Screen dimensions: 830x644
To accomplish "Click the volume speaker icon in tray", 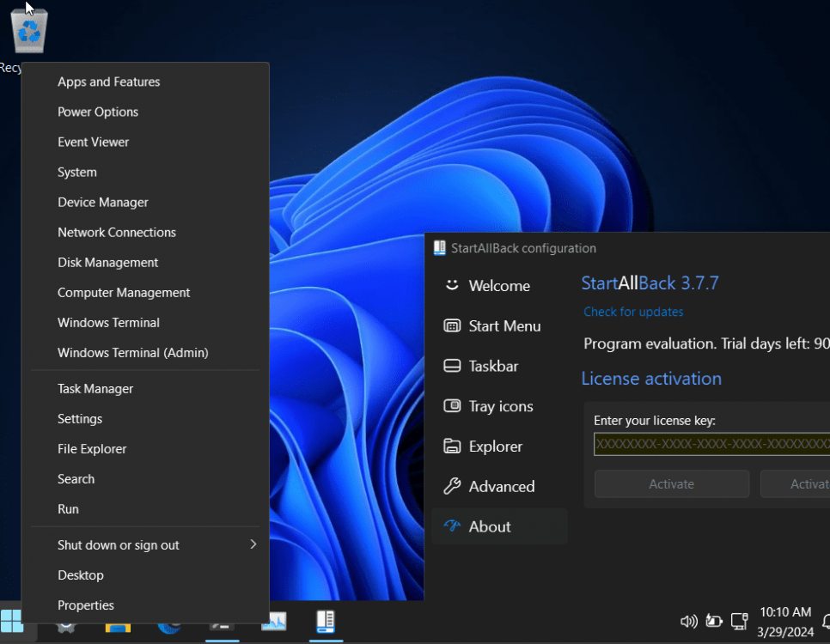I will click(688, 621).
